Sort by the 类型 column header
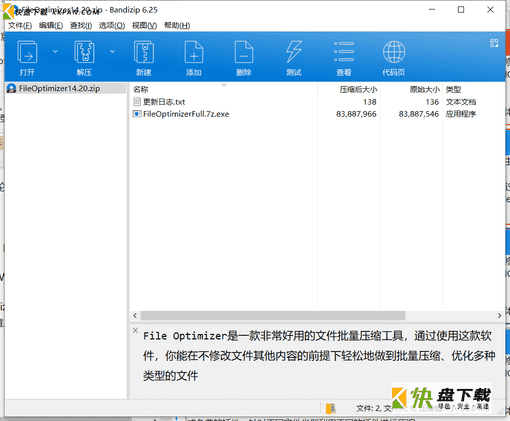510x421 pixels. coord(453,89)
